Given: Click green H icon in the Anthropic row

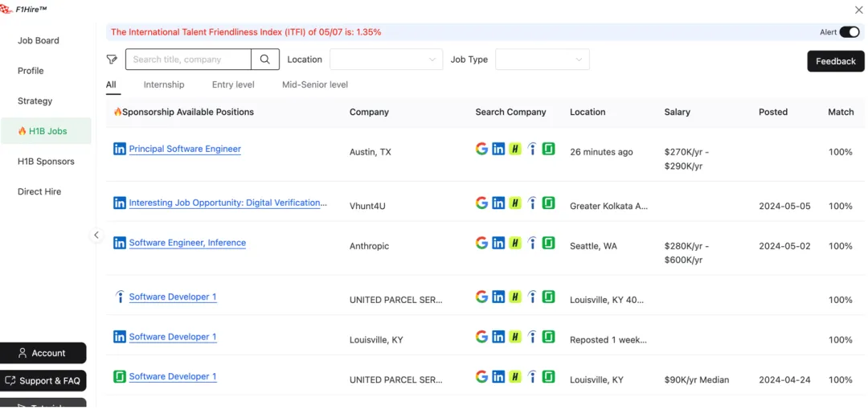Looking at the screenshot, I should 515,243.
